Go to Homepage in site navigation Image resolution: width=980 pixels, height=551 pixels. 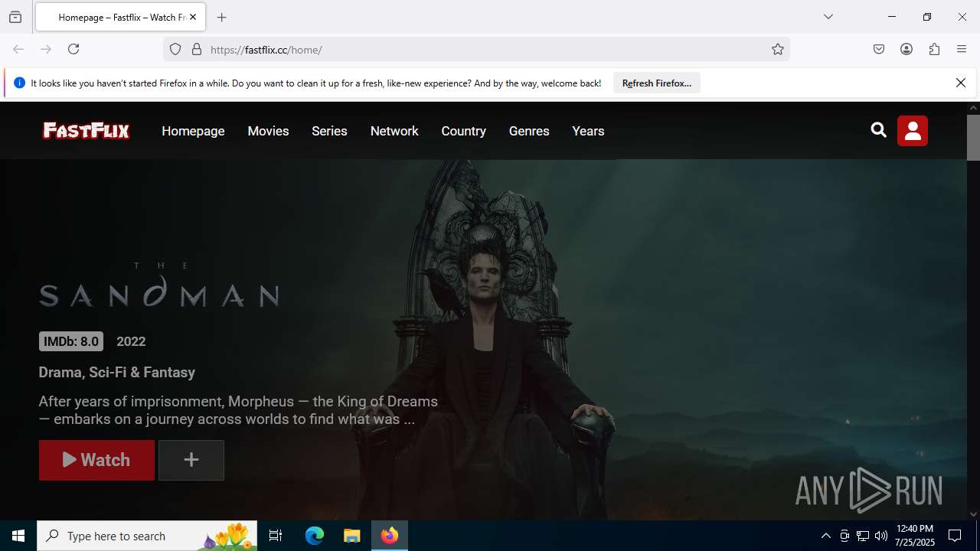coord(193,131)
